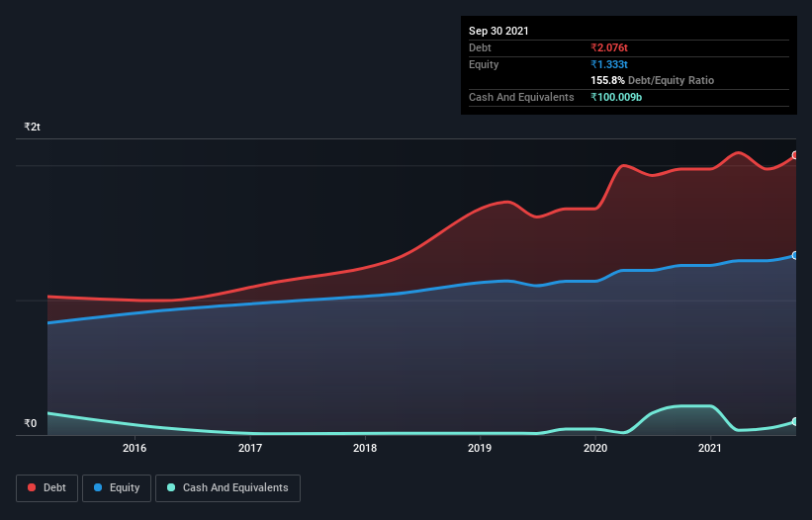Toggle the Debt legend button
The width and height of the screenshot is (812, 520).
click(46, 488)
